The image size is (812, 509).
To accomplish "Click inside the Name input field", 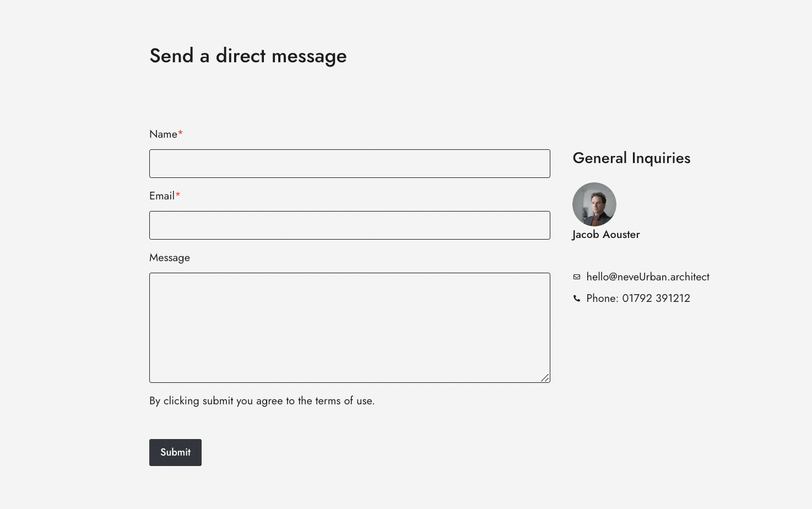I will (349, 164).
